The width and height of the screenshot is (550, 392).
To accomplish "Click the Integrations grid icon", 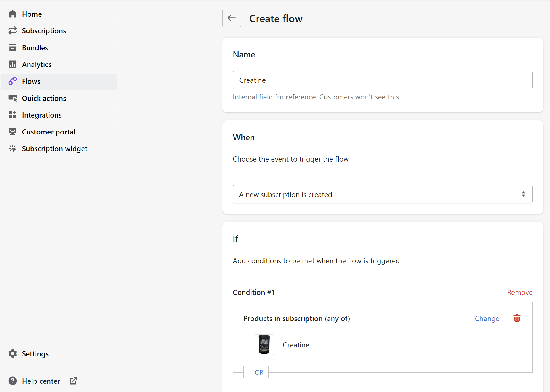I will click(13, 115).
